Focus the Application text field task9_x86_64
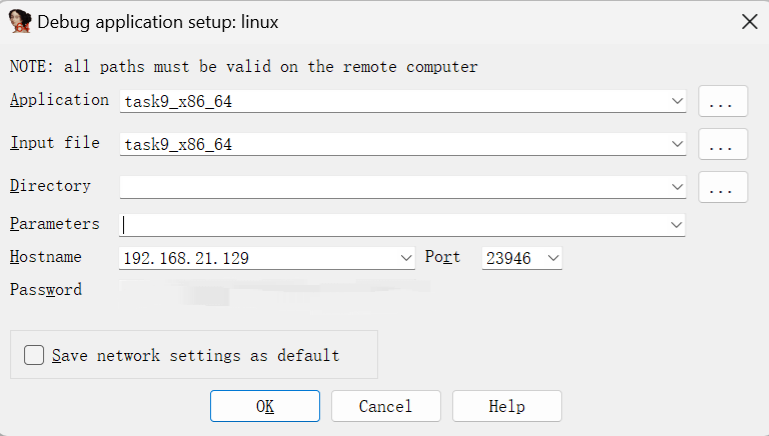The height and width of the screenshot is (436, 769). (390, 101)
